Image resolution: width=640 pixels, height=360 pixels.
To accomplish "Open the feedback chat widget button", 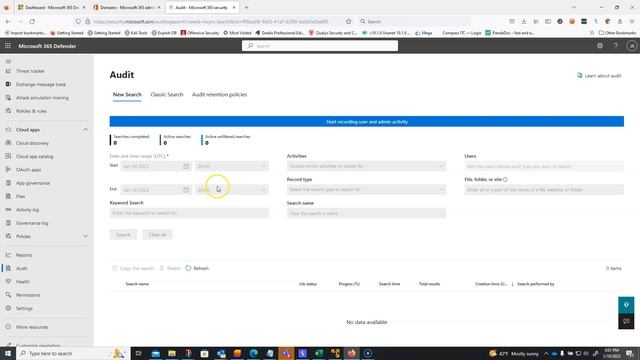I will pos(626,321).
